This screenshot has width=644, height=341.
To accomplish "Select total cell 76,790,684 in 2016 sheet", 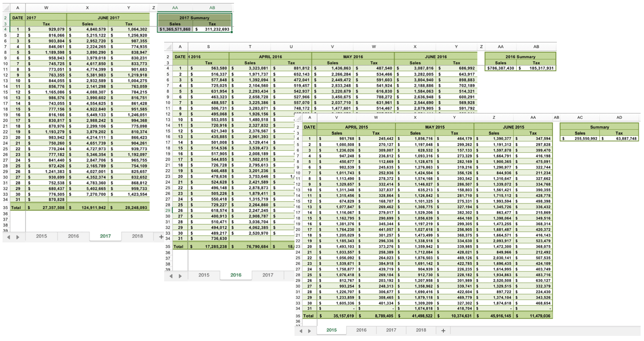I will point(250,246).
